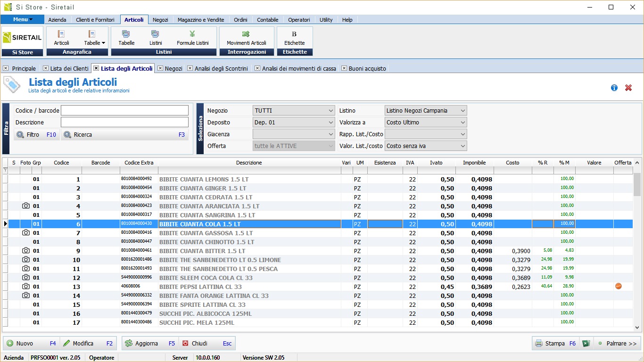This screenshot has height=362, width=644.
Task: Close the Negozi document tab
Action: 160,68
